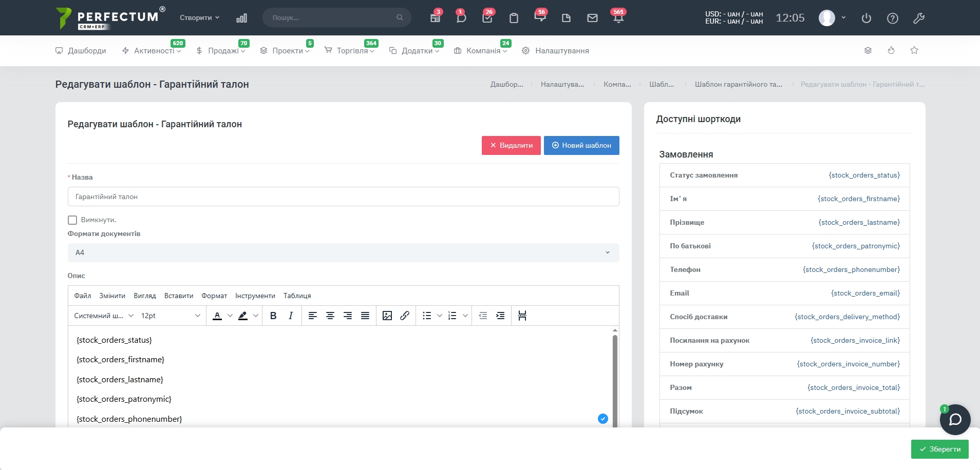The width and height of the screenshot is (980, 470).
Task: Click the Bold formatting icon
Action: tap(273, 316)
